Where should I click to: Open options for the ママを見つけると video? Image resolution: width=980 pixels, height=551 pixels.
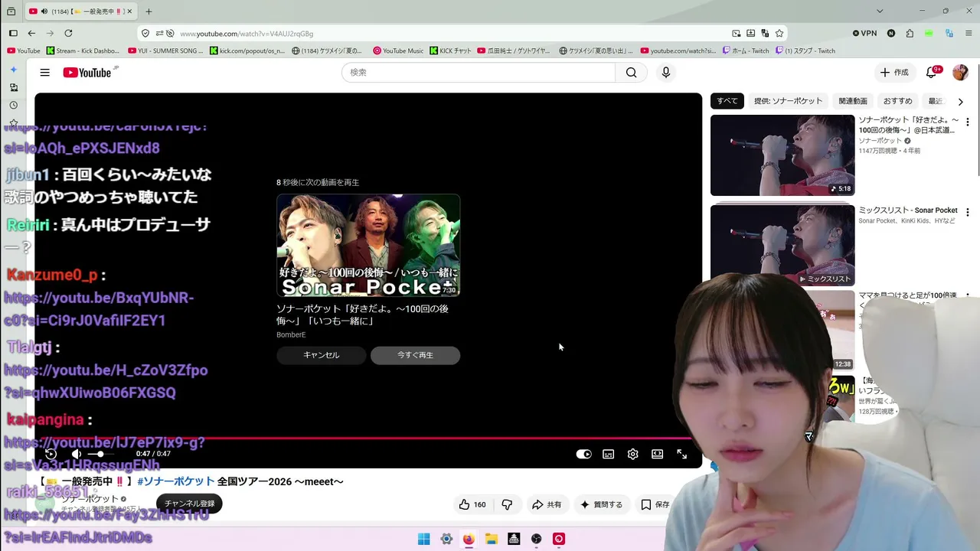pyautogui.click(x=967, y=296)
